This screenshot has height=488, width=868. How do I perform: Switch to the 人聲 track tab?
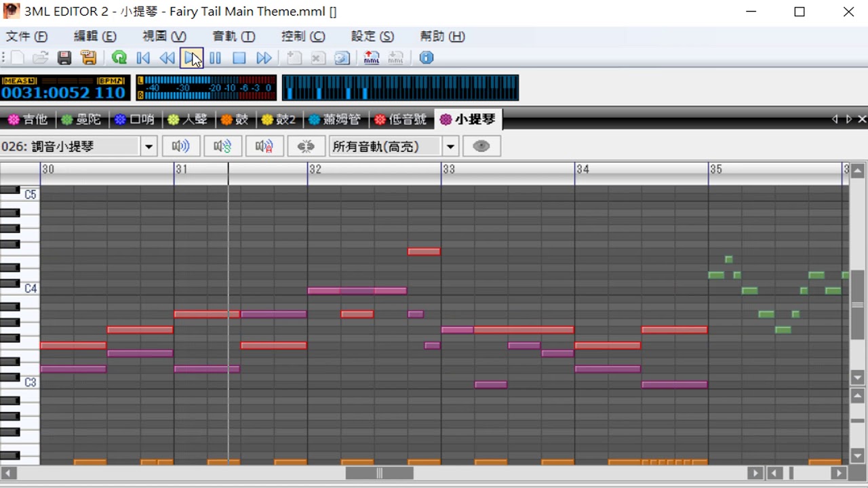[188, 120]
